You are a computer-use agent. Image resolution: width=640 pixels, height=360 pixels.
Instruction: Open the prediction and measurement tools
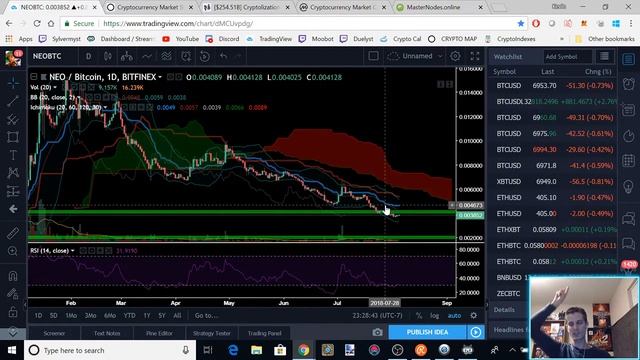(x=13, y=191)
